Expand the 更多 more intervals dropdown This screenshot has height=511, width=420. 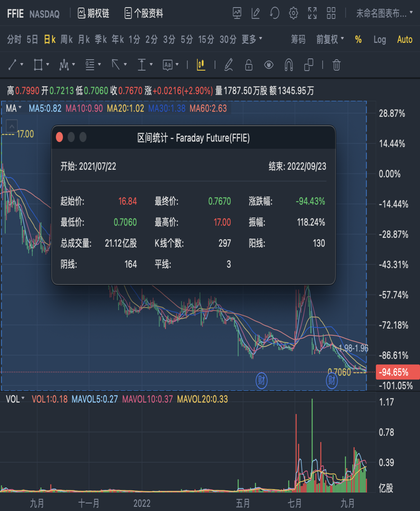click(252, 40)
